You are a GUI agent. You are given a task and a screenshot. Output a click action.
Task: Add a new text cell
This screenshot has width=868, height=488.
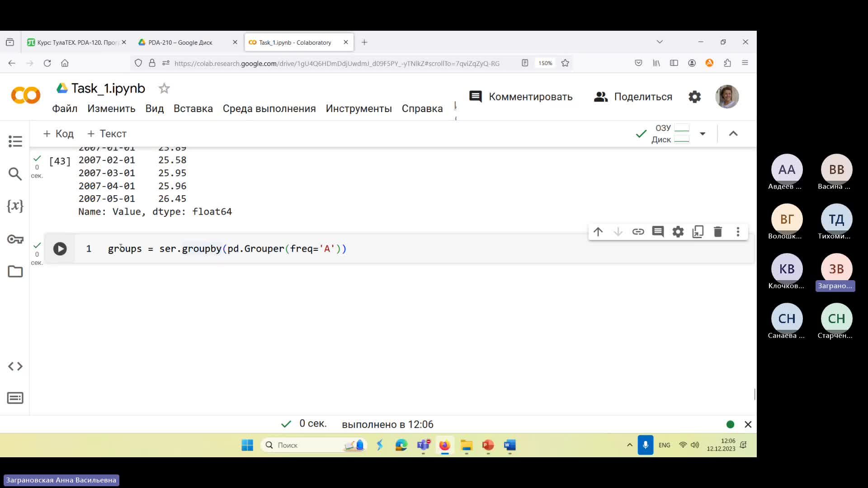tap(107, 134)
